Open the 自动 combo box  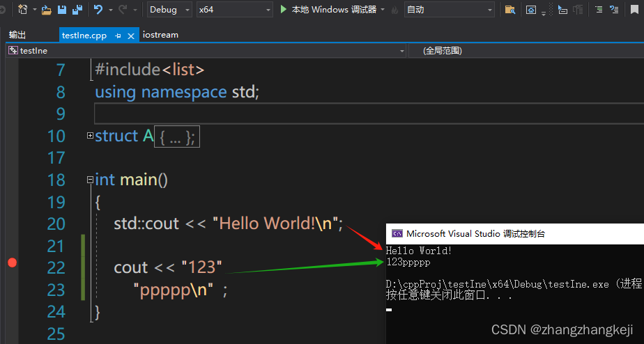tap(449, 10)
